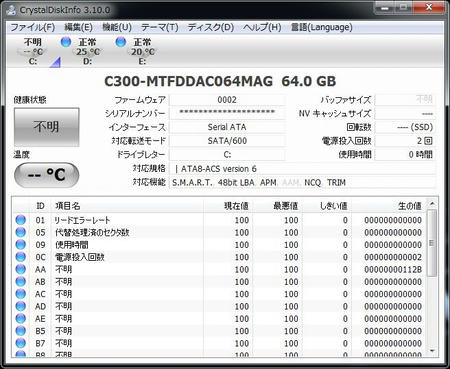Click status orb for attribute AA row
Screen dimensions: 450x369
[21, 269]
